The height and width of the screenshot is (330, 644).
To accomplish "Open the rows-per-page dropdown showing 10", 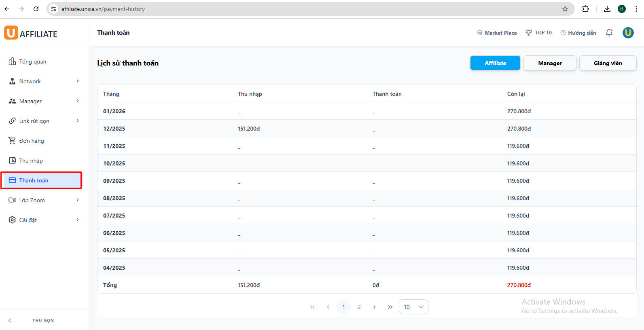I will 413,307.
